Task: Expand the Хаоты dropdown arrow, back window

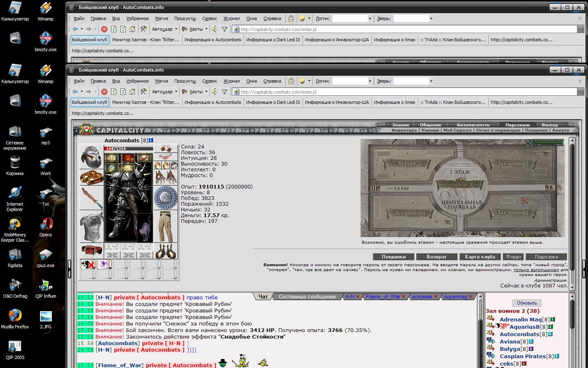Action: [206, 29]
